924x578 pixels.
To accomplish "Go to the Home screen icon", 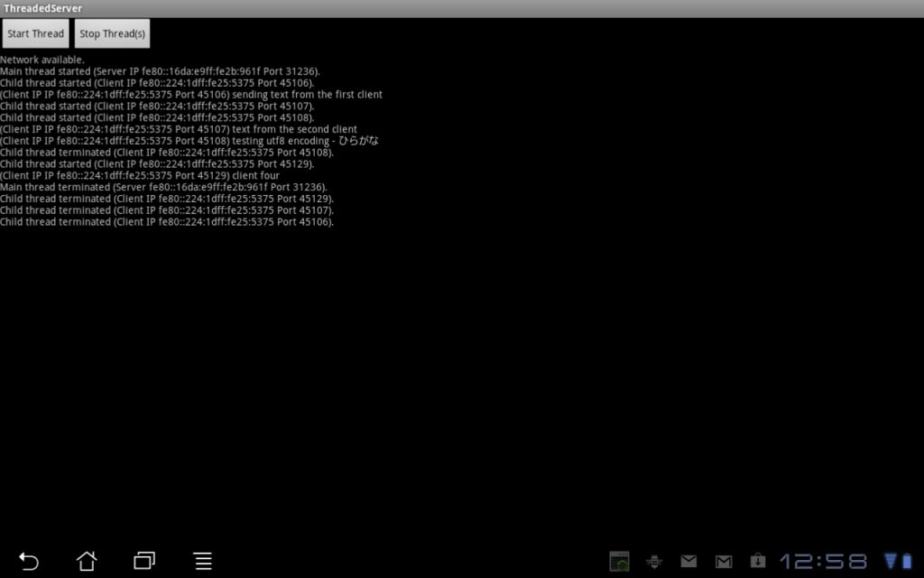I will click(87, 562).
